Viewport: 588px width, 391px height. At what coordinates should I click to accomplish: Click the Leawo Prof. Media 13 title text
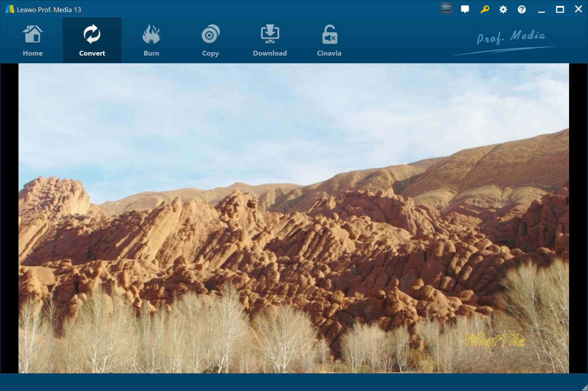49,9
